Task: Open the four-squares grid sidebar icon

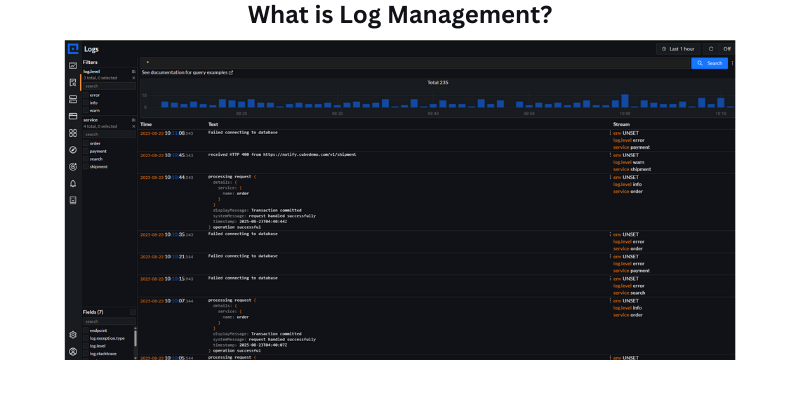Action: [x=73, y=133]
